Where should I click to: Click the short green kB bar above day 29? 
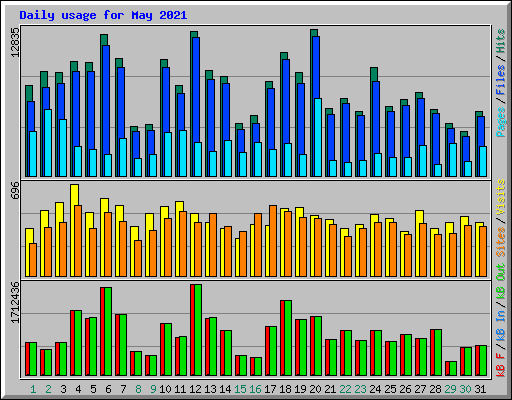[x=453, y=369]
